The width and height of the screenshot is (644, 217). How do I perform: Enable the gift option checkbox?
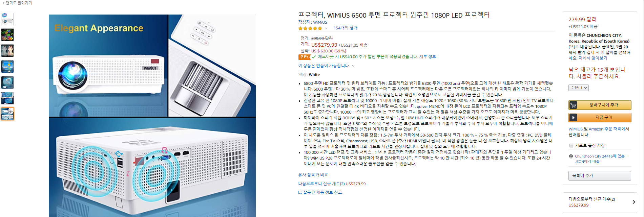click(571, 145)
